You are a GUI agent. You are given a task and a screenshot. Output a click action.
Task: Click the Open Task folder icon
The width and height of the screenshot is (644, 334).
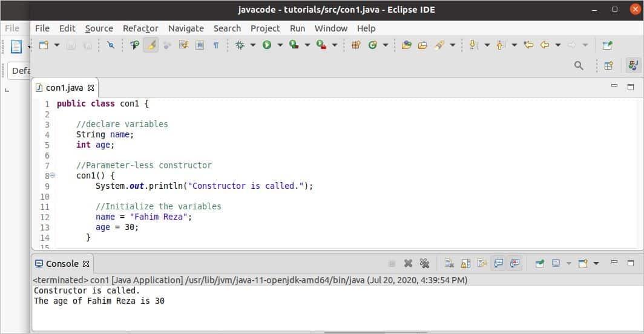(x=422, y=45)
